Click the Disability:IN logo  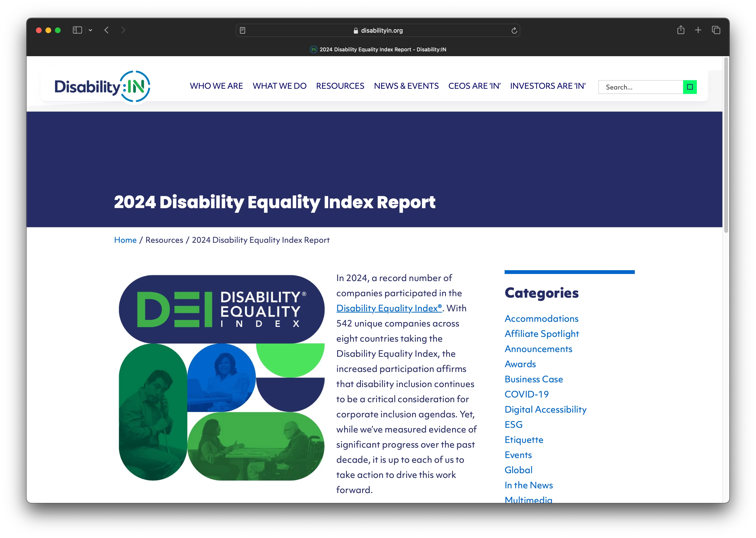tap(102, 86)
